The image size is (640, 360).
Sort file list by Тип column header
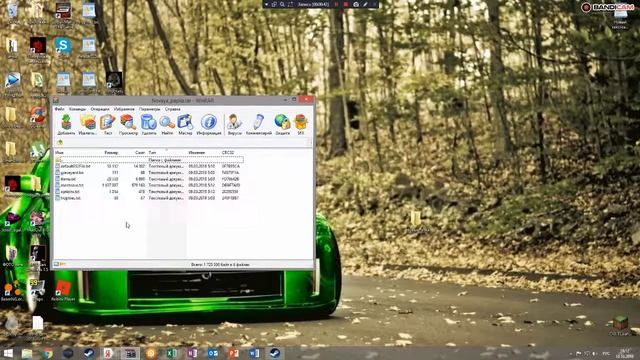coord(152,153)
